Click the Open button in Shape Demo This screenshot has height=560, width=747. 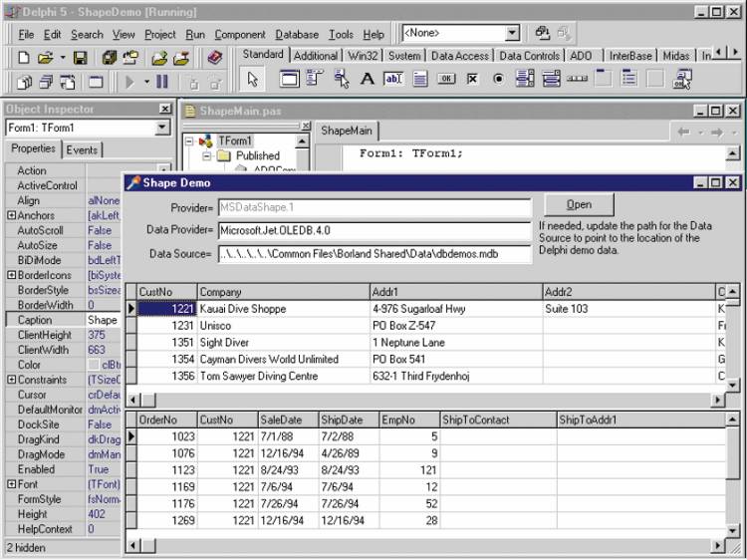click(x=579, y=204)
